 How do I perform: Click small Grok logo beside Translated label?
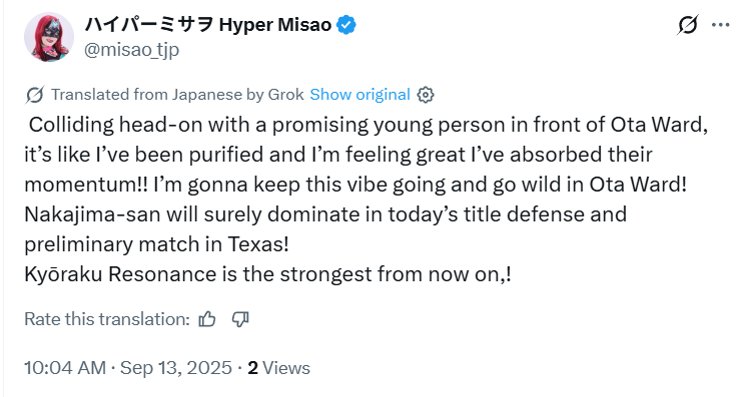coord(35,95)
